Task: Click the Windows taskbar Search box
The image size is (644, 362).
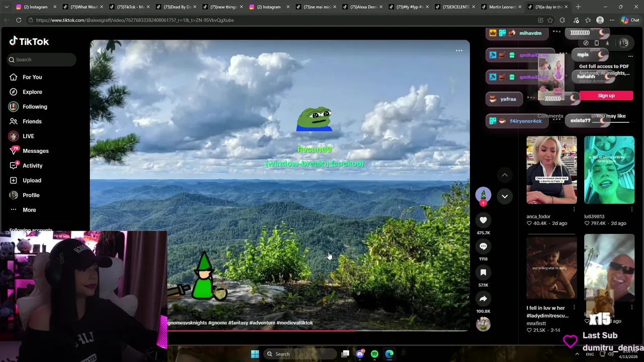Action: (300, 354)
